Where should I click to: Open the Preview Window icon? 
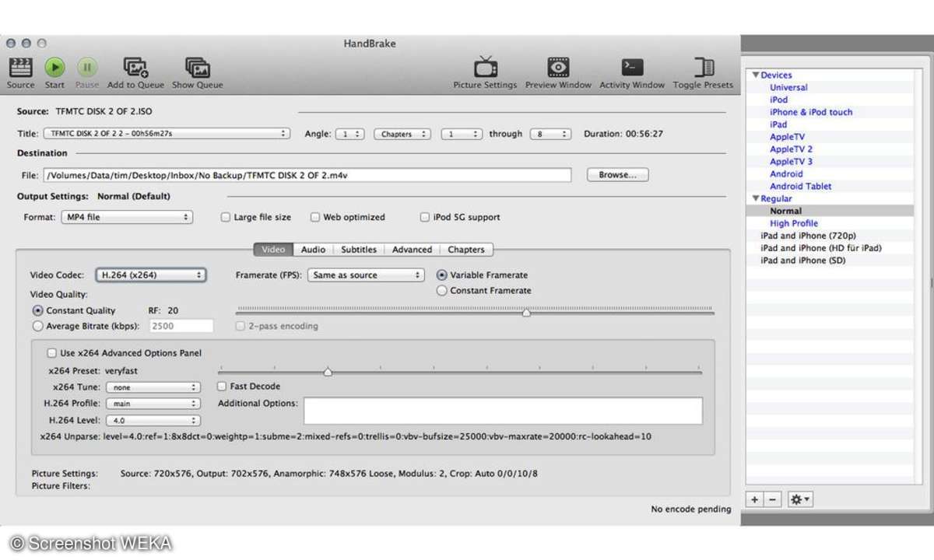pyautogui.click(x=558, y=67)
